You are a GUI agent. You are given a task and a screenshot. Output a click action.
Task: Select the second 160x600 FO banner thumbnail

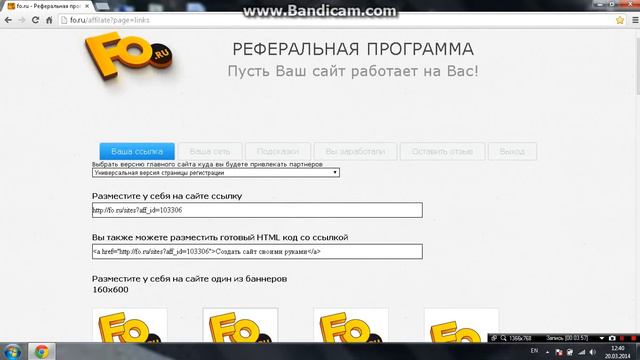tap(240, 325)
